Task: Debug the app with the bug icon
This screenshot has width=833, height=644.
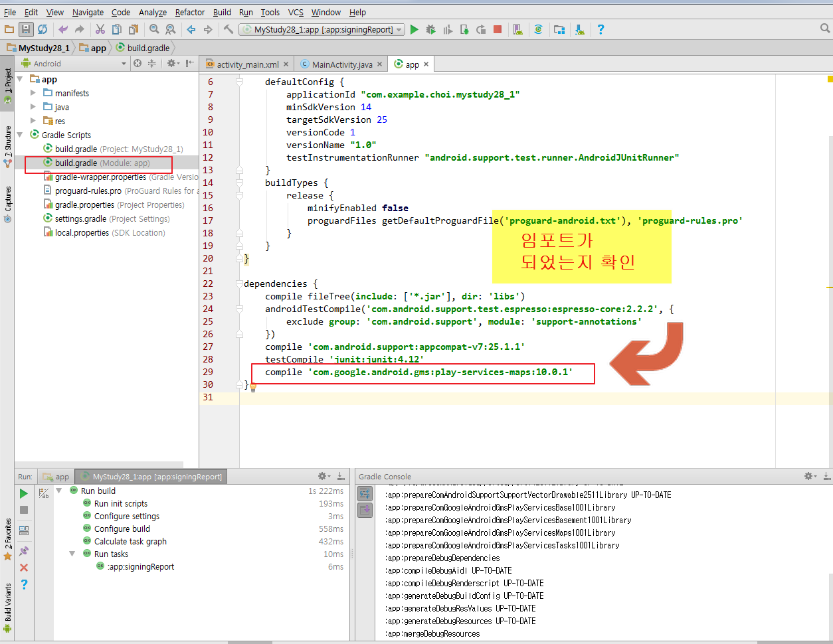Action: pos(431,29)
